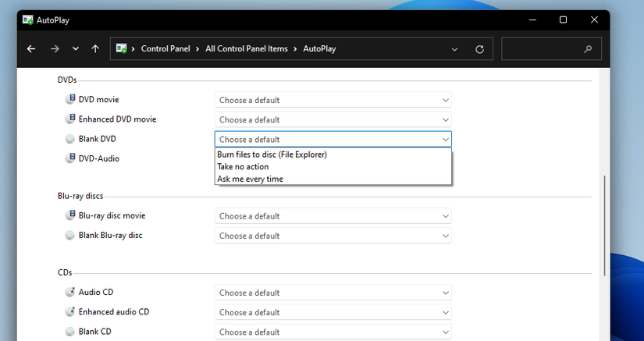Screen dimensions: 644x341
Task: Expand the address bar history dropdown
Action: pos(455,49)
